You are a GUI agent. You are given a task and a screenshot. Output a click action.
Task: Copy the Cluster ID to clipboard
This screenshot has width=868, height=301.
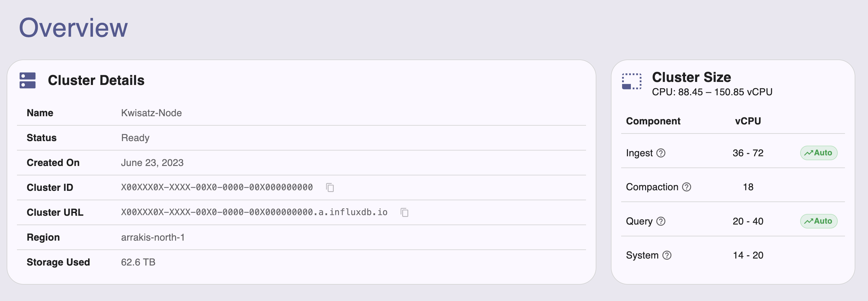330,188
